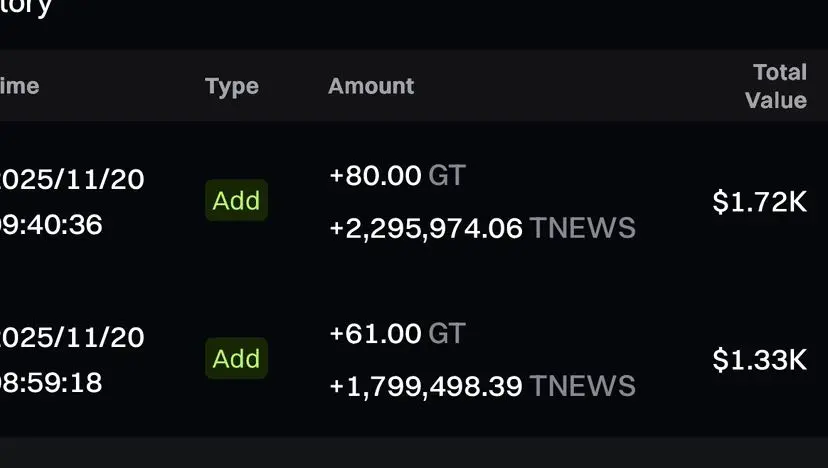Screen dimensions: 828x468
Task: Select the +1,799,498.39 amount value
Action: click(x=426, y=386)
